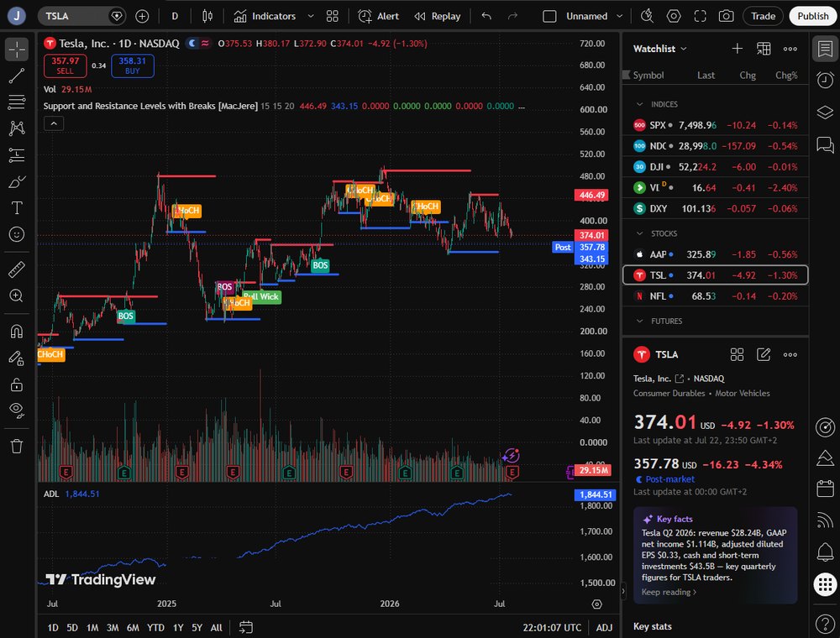Screen dimensions: 840x638
Task: Click the 358.31 BUY button
Action: click(133, 65)
